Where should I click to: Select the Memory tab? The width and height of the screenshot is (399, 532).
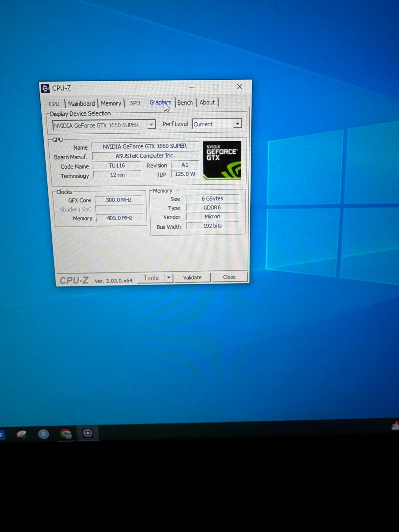(111, 103)
